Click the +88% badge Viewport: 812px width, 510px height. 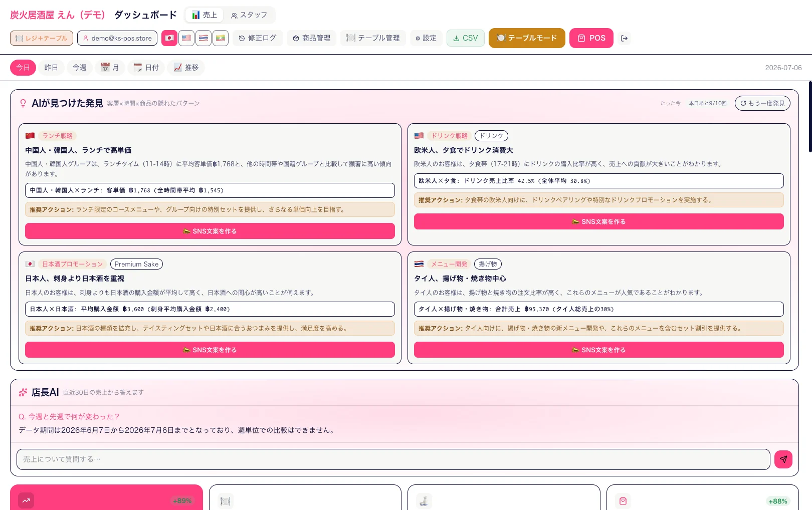pos(777,501)
